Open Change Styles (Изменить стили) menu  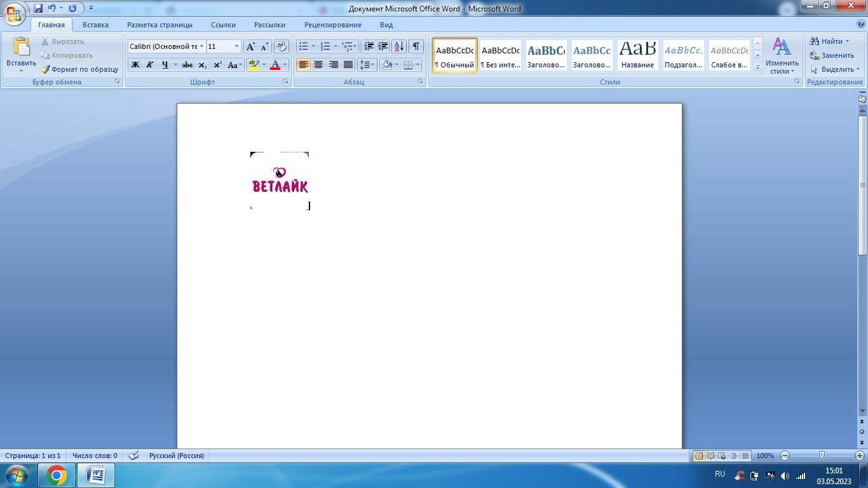[x=782, y=56]
